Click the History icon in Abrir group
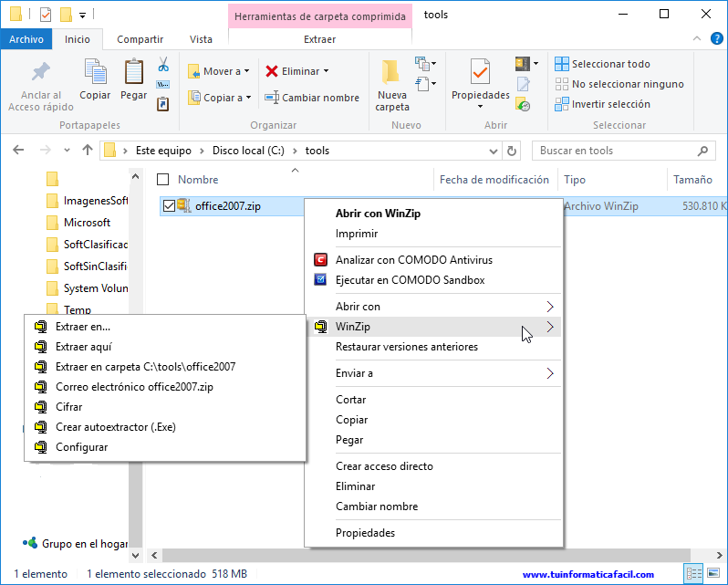This screenshot has height=585, width=728. (x=523, y=104)
